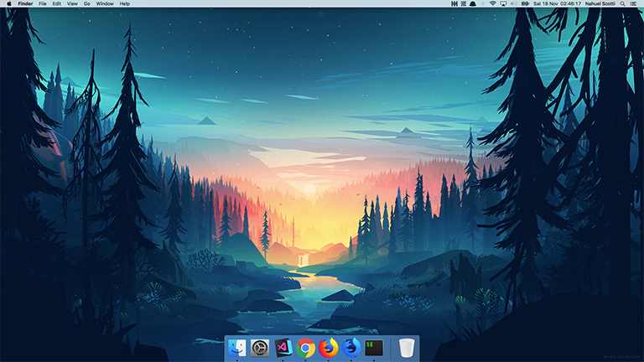Screen dimensions: 644x362
Task: Open the File menu
Action: 42,3
